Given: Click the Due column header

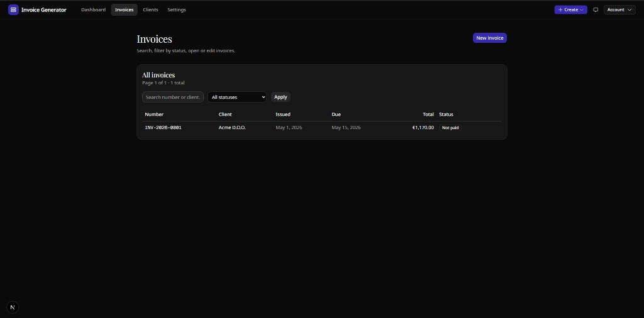Looking at the screenshot, I should (x=336, y=115).
